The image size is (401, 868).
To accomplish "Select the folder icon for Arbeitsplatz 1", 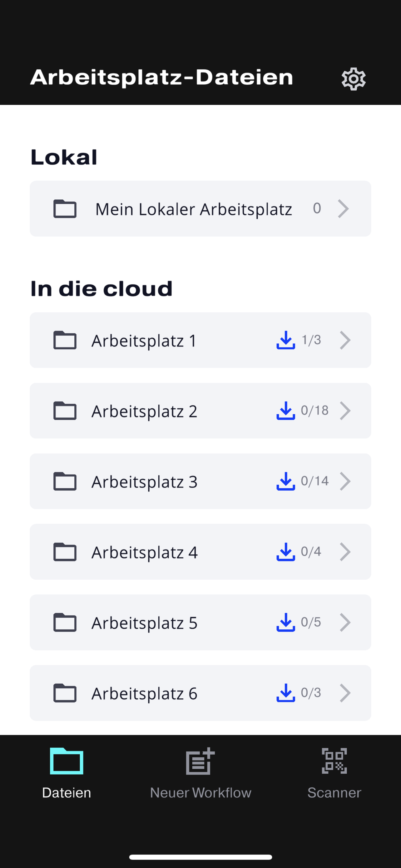I will pyautogui.click(x=65, y=340).
